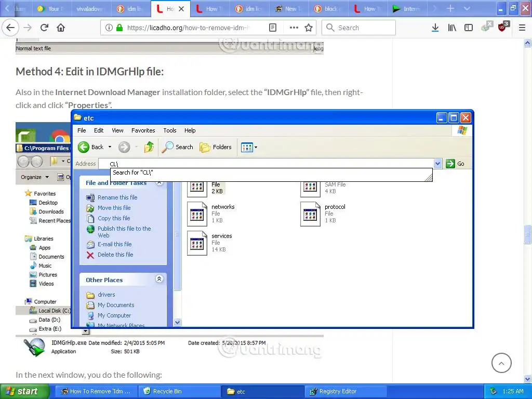
Task: Click the Up folder icon
Action: click(149, 147)
